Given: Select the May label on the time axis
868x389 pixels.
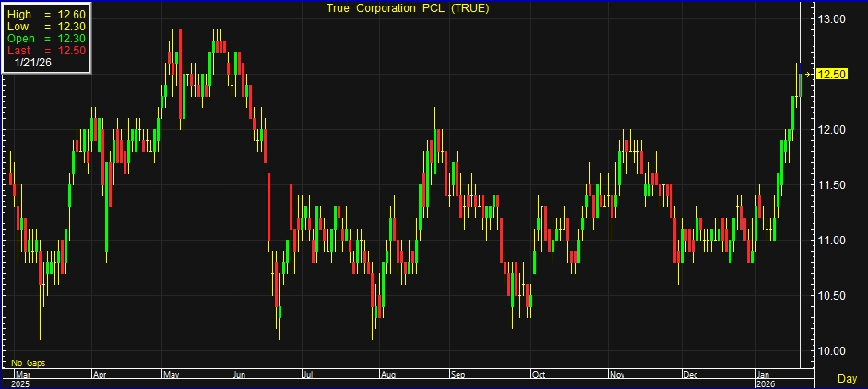Looking at the screenshot, I should pos(172,375).
